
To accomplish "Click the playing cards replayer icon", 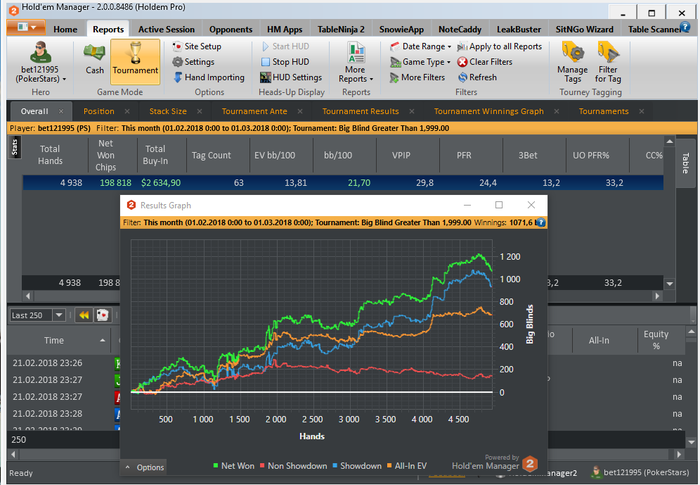I will pyautogui.click(x=103, y=315).
